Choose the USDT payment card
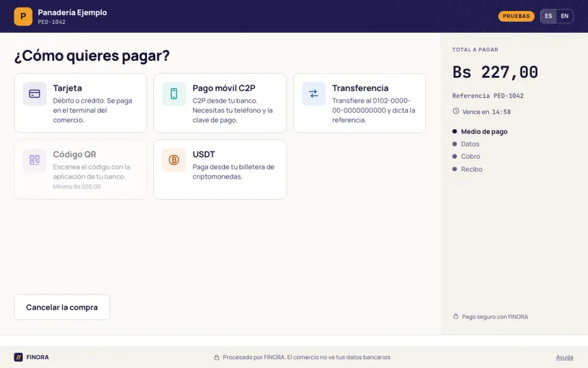The height and width of the screenshot is (368, 588). pyautogui.click(x=220, y=170)
